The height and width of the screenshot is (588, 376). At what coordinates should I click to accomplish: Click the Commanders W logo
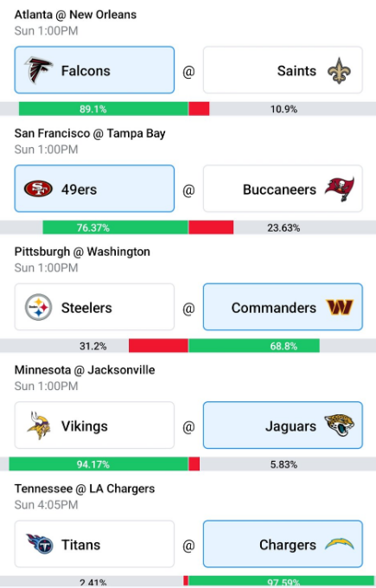pos(340,307)
